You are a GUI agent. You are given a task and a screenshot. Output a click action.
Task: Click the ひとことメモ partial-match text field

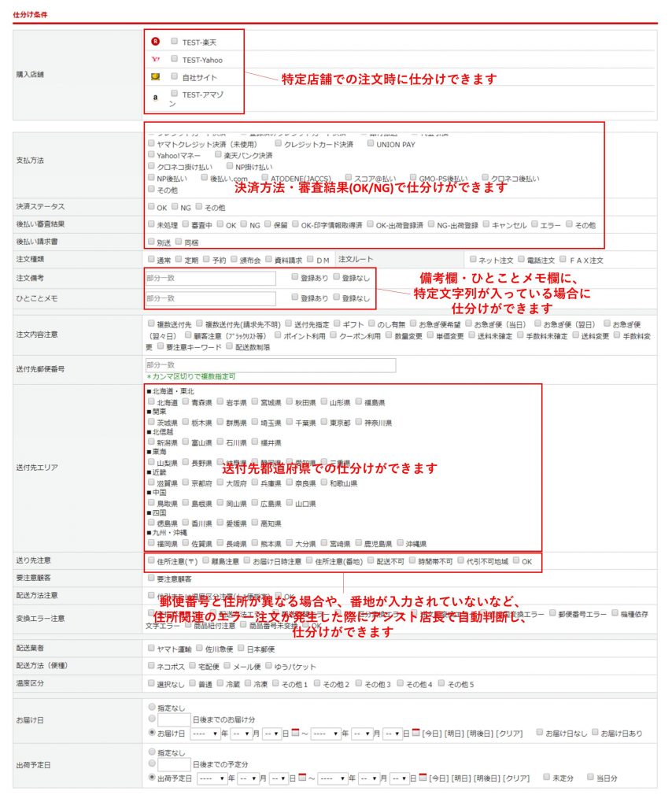pos(211,298)
